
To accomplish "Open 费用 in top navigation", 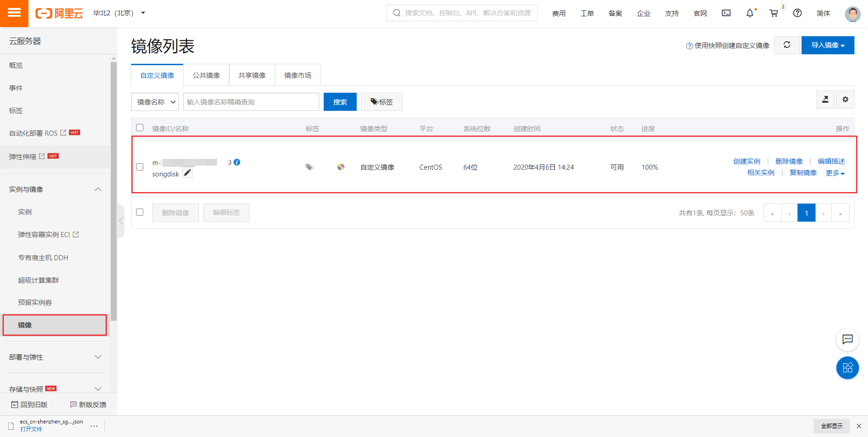I will pyautogui.click(x=559, y=13).
